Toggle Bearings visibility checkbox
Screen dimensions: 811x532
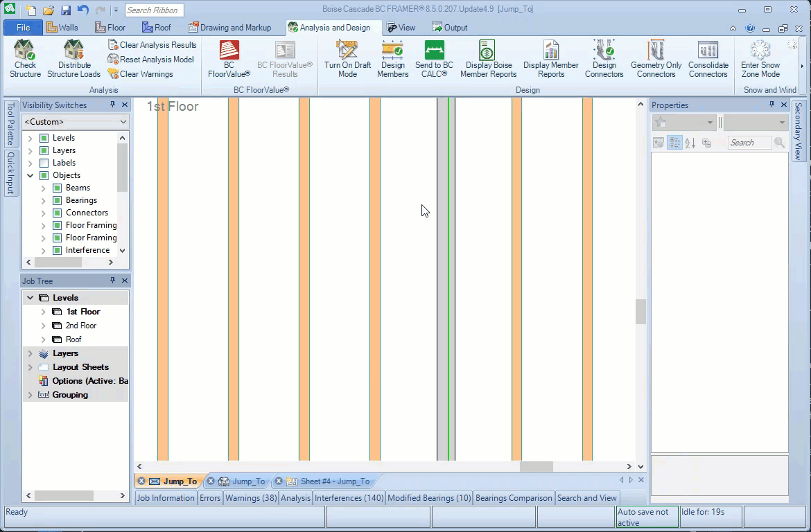pos(58,200)
